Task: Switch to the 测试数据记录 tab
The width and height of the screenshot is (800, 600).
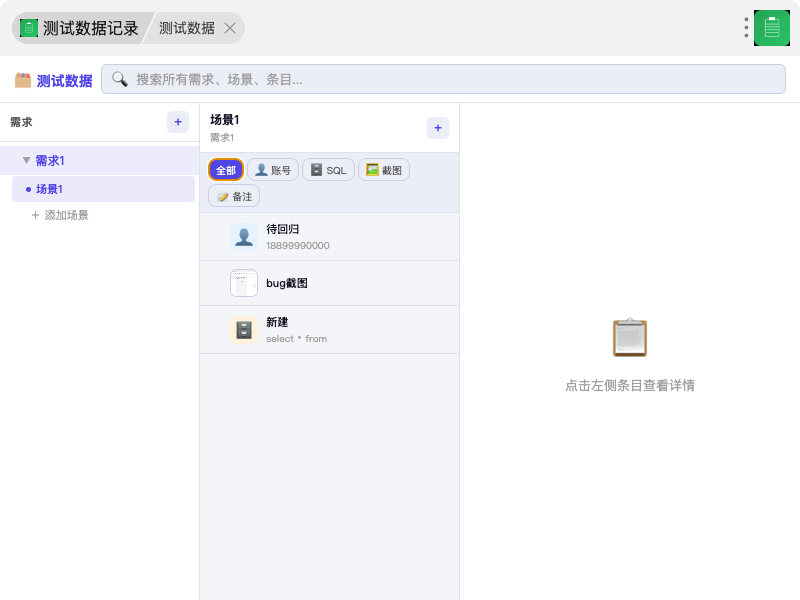Action: tap(80, 28)
